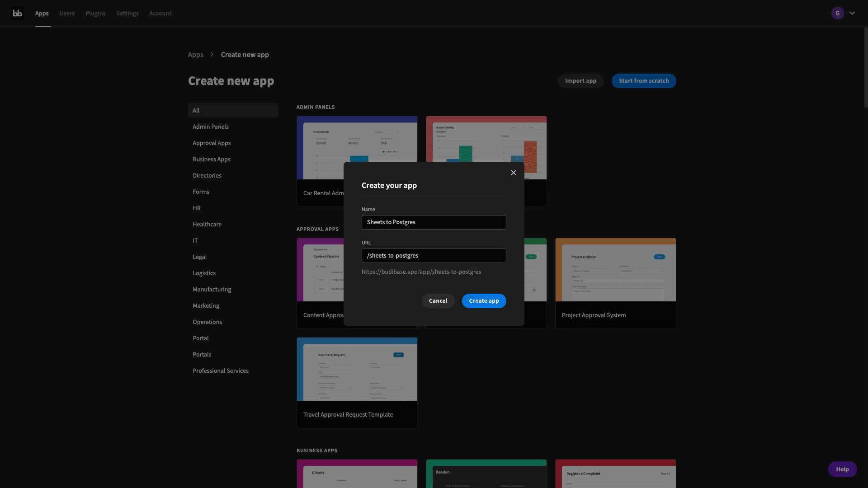Open the Account tab
The width and height of the screenshot is (868, 488).
click(160, 13)
